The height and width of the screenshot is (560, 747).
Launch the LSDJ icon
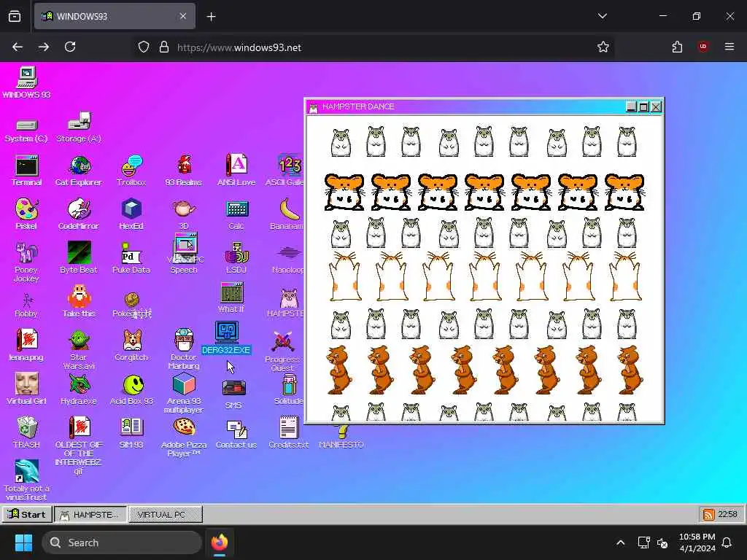pos(236,257)
